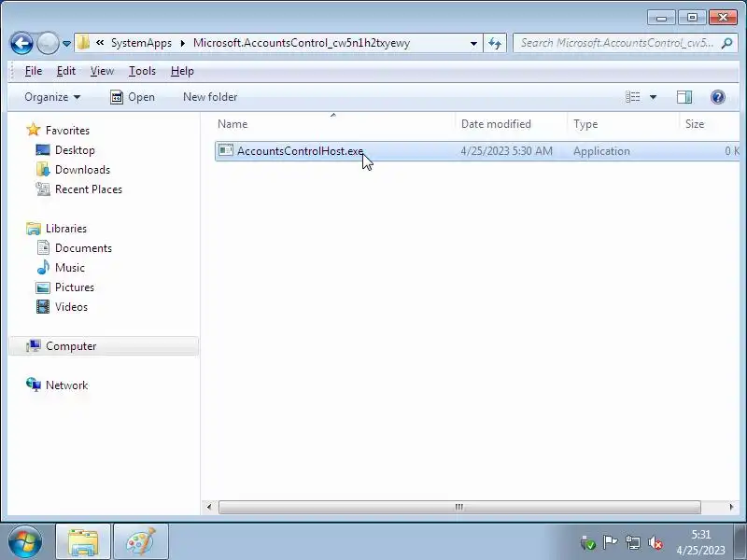The width and height of the screenshot is (747, 560).
Task: Sort by Date modified column header
Action: [512, 124]
